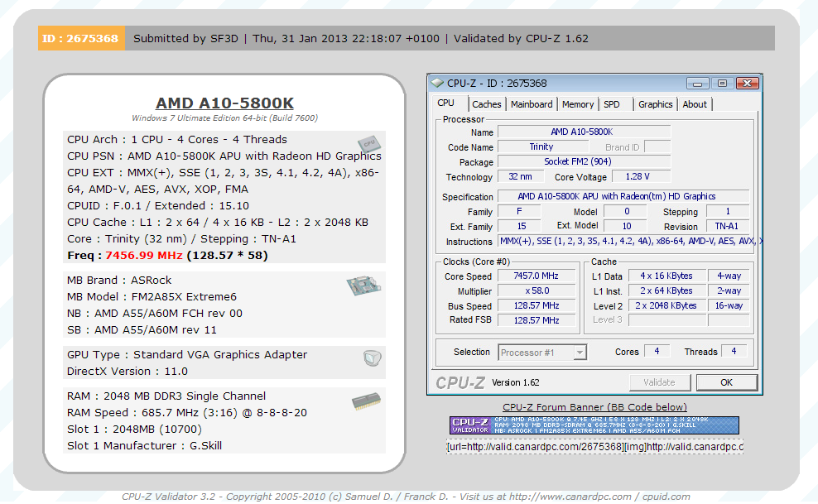This screenshot has width=818, height=504.
Task: Click the Level 2 value 2 x 2048 KBytes
Action: pos(666,305)
